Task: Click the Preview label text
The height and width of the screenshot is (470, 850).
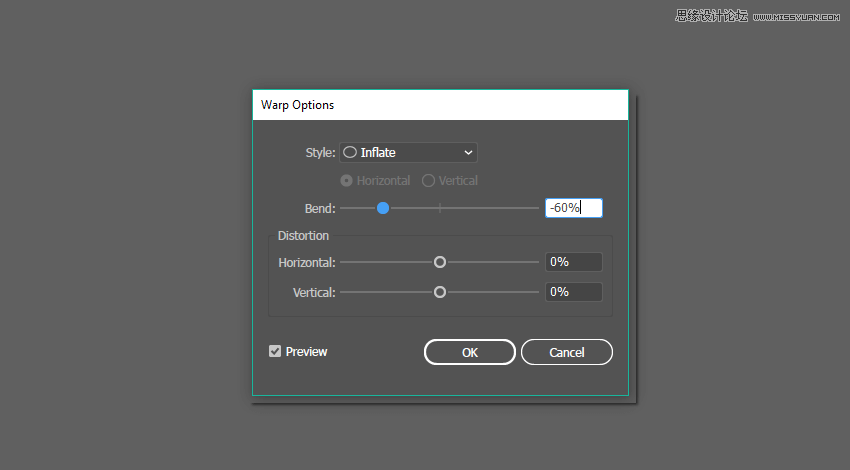Action: pos(306,352)
